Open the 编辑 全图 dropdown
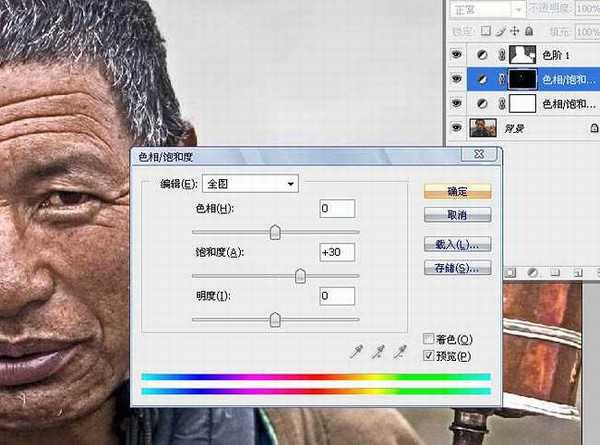 tap(250, 183)
